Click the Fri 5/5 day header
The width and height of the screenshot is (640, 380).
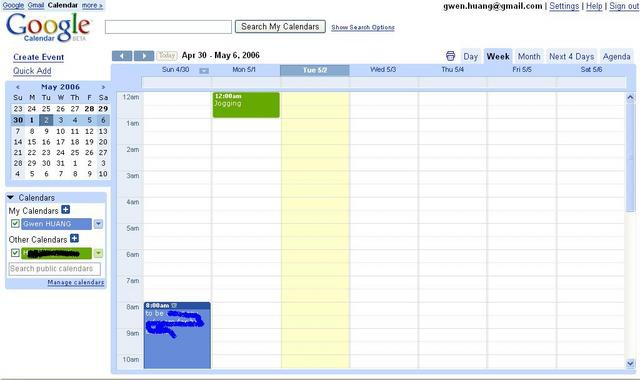522,70
